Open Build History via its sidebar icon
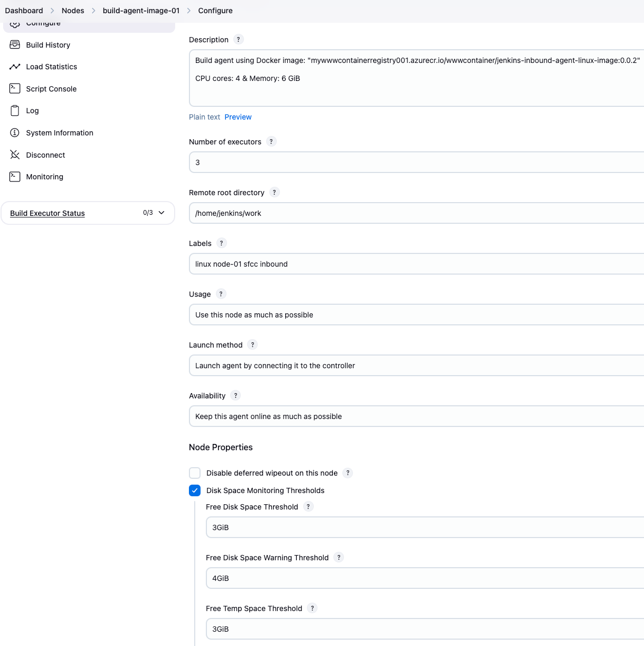This screenshot has height=646, width=644. coord(15,45)
